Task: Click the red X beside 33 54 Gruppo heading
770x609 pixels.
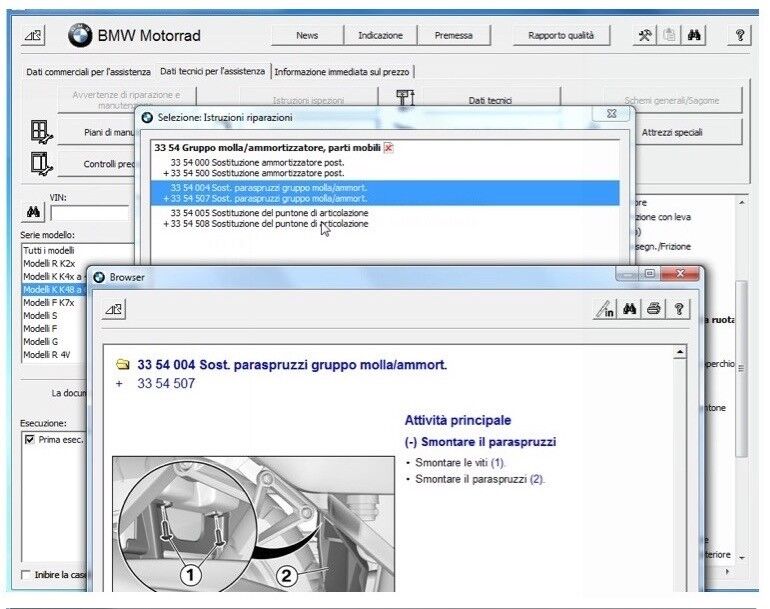Action: (388, 147)
